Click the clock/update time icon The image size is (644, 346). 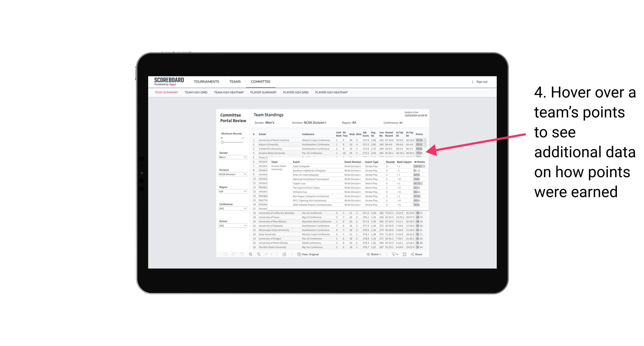[x=285, y=254]
